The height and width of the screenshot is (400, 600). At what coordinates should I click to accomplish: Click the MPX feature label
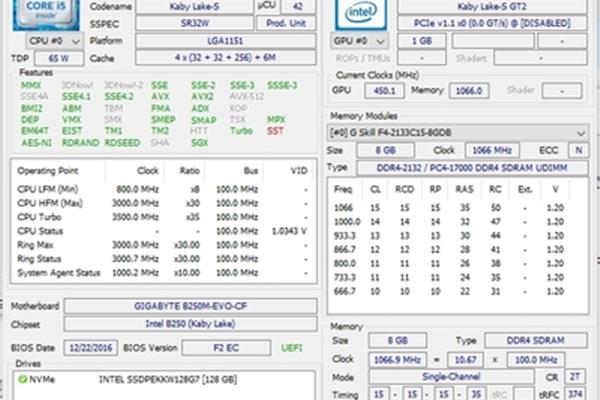276,119
